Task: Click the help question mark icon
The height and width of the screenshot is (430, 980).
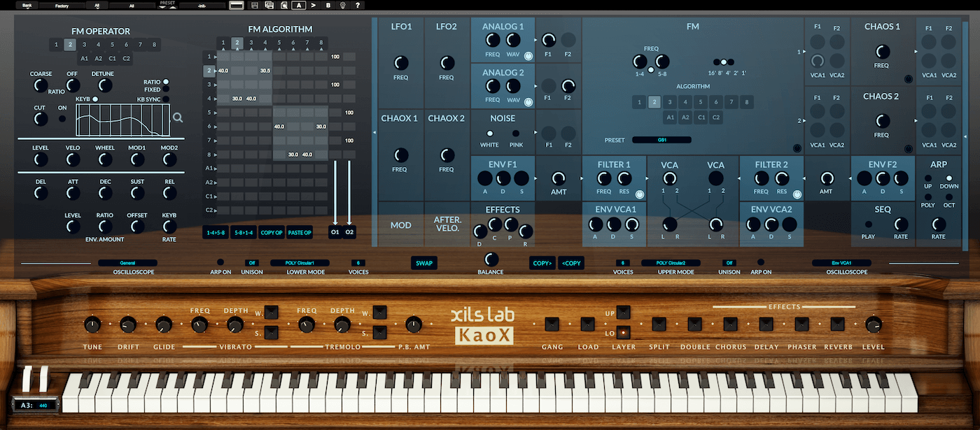Action: pos(358,6)
